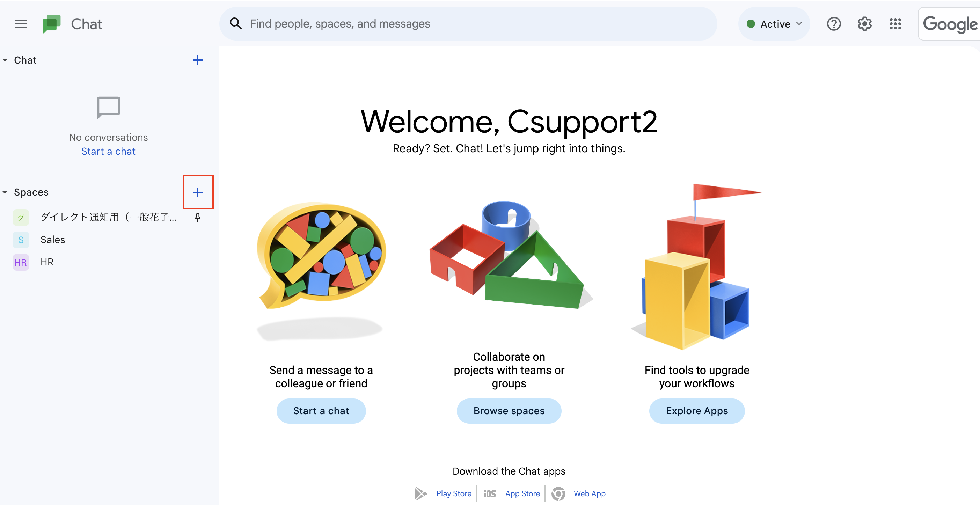Click the Explore Apps button

[x=696, y=411]
